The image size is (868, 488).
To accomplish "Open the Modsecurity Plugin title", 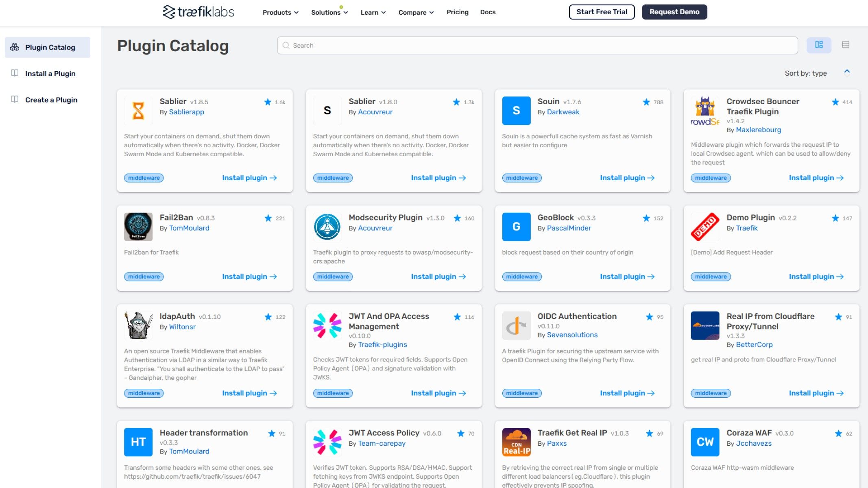I will [x=385, y=218].
